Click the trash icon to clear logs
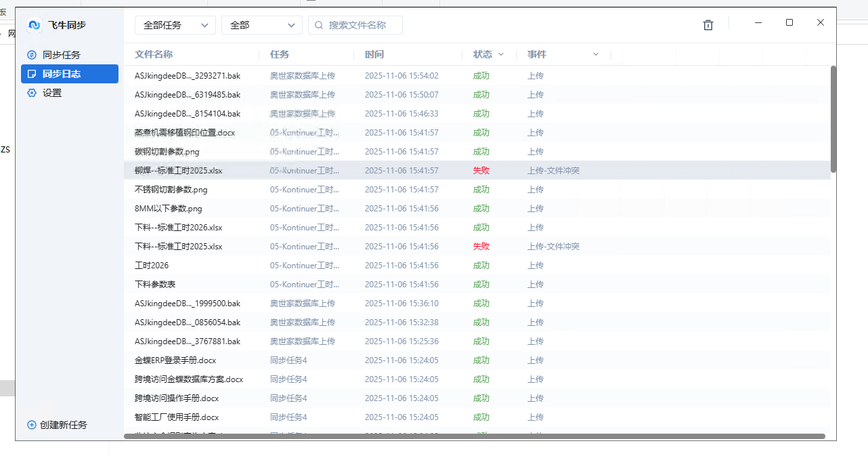868x456 pixels. [708, 25]
